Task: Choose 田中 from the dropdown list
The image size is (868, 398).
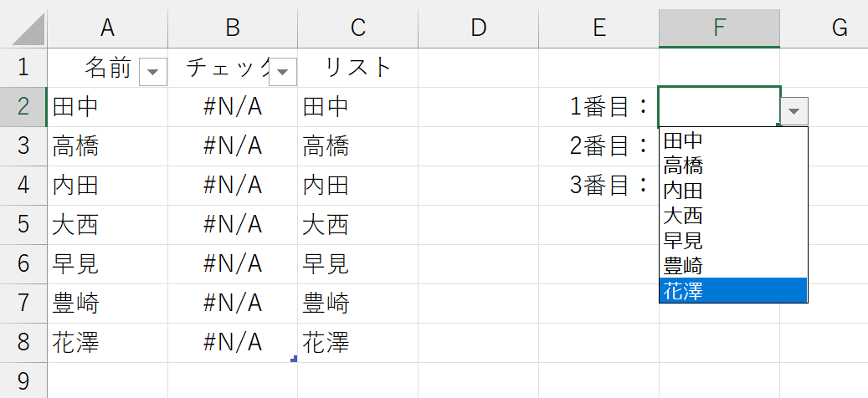Action: pos(733,140)
